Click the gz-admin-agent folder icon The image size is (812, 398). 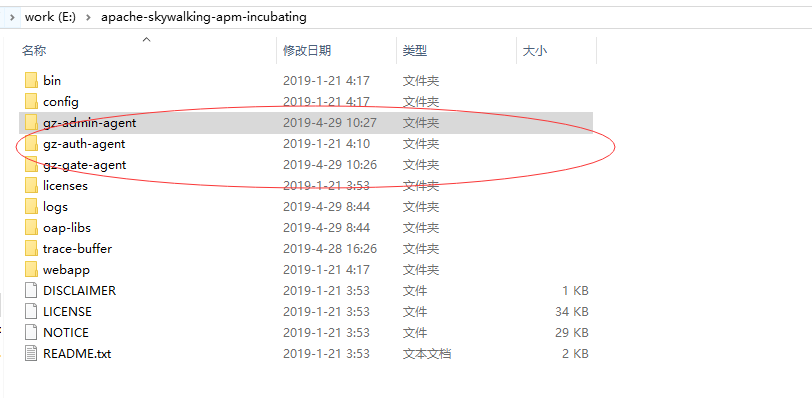(x=31, y=123)
